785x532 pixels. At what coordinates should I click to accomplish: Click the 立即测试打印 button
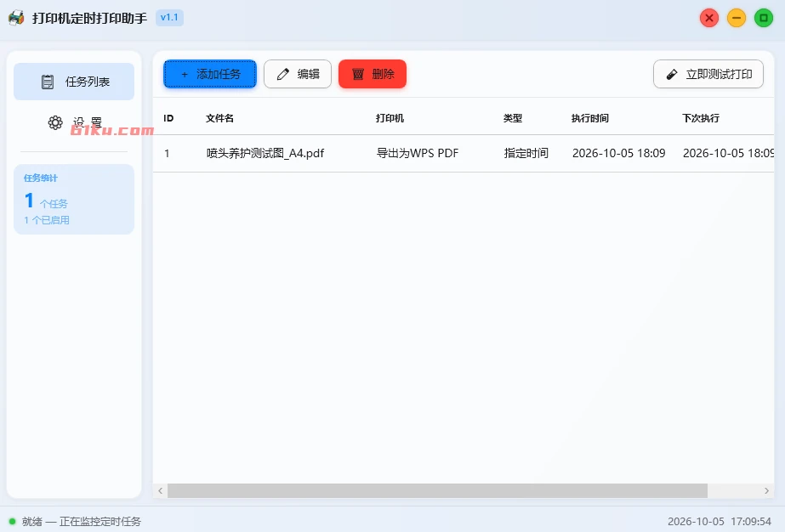pyautogui.click(x=708, y=74)
